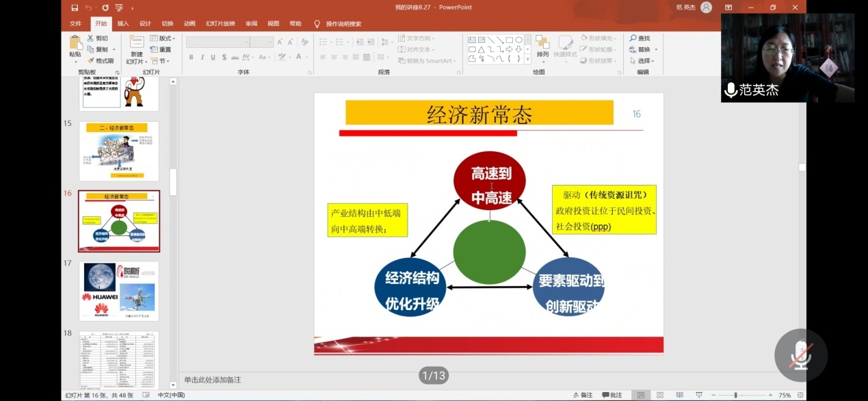Open the Find tool in Editing group
This screenshot has width=868, height=401.
(x=640, y=37)
